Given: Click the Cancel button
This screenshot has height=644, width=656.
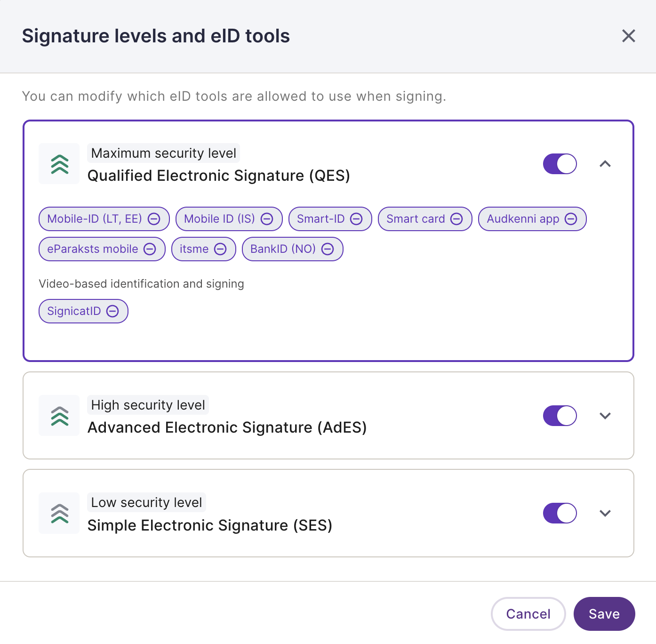Looking at the screenshot, I should [x=528, y=614].
